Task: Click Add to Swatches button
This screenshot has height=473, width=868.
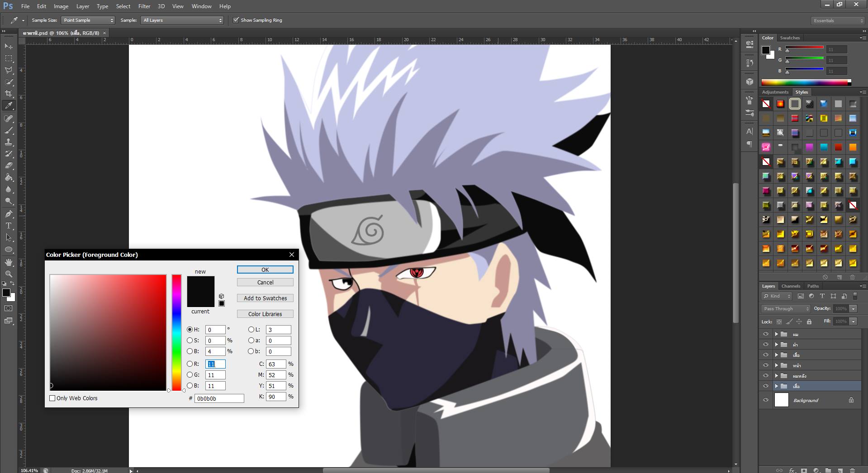Action: [265, 298]
